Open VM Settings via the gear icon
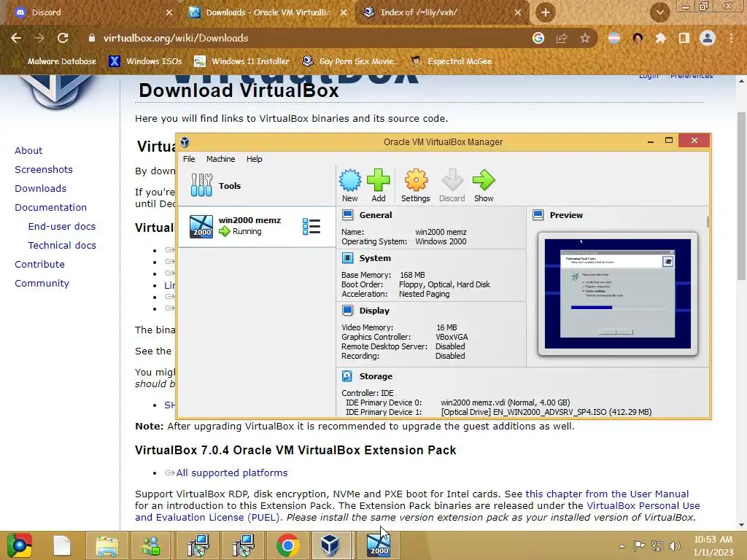 click(x=415, y=186)
